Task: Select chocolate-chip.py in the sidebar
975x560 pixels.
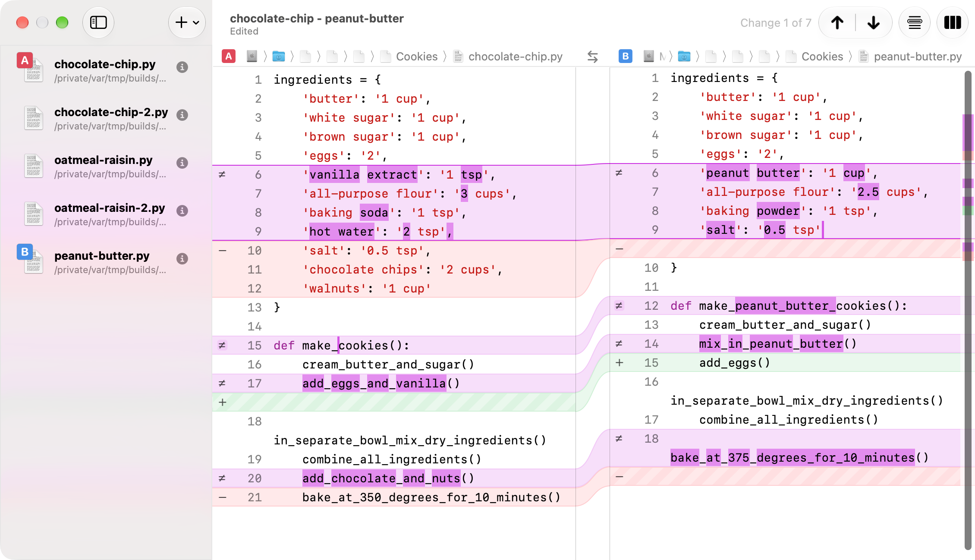Action: pyautogui.click(x=106, y=71)
